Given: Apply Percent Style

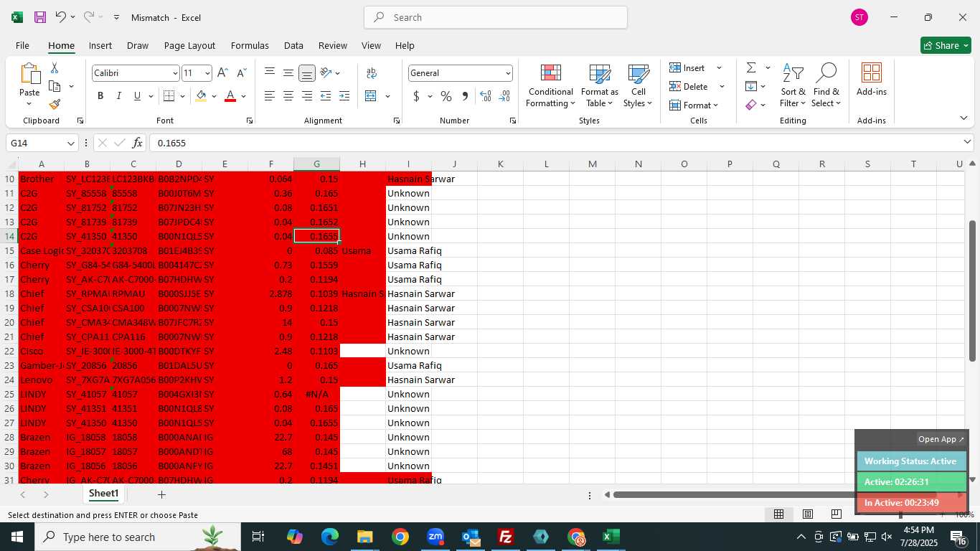Looking at the screenshot, I should pyautogui.click(x=446, y=96).
